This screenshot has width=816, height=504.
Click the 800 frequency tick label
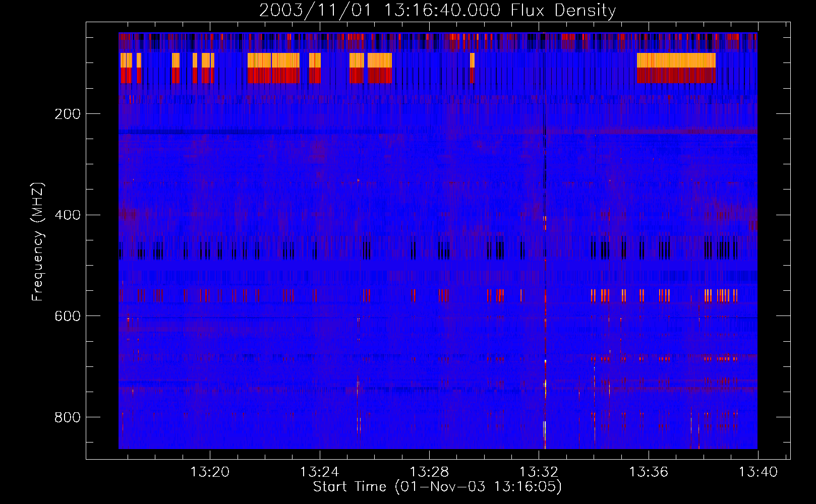point(68,417)
